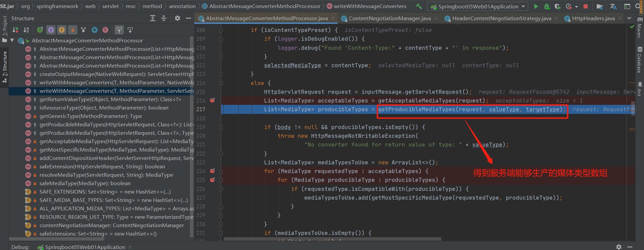Open dropdown arrow next to profiler icon

point(577,7)
